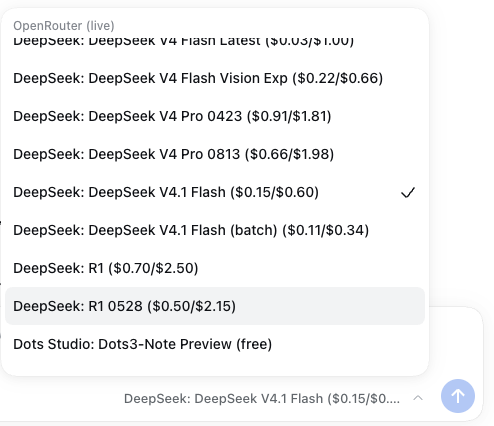Pick DeepSeek V4 Pro 0813 model
This screenshot has width=494, height=426.
pos(215,154)
